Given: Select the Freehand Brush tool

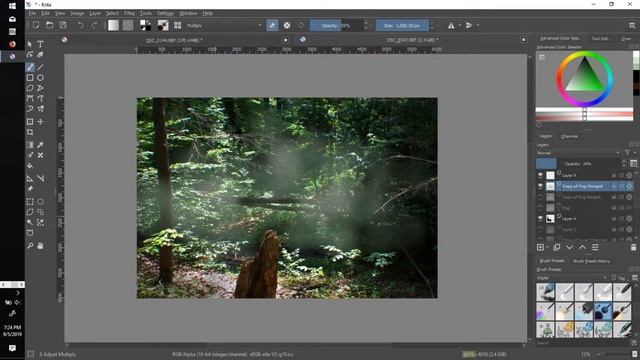Looking at the screenshot, I should 30,67.
